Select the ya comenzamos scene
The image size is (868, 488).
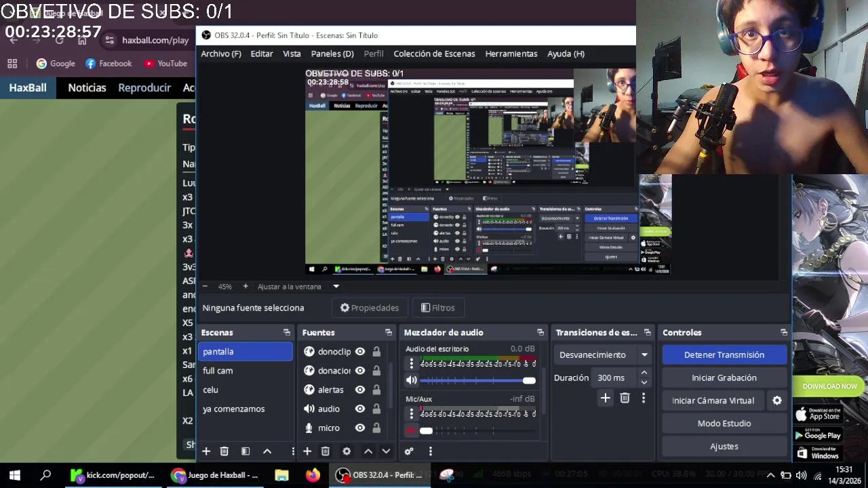pos(246,409)
